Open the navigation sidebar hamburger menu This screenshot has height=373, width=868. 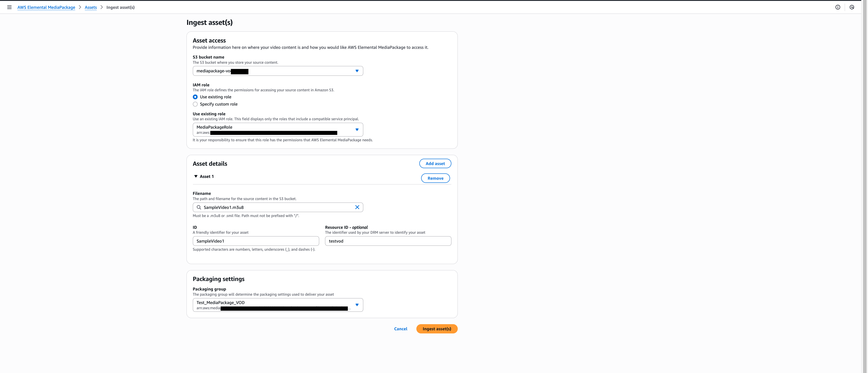[x=9, y=7]
